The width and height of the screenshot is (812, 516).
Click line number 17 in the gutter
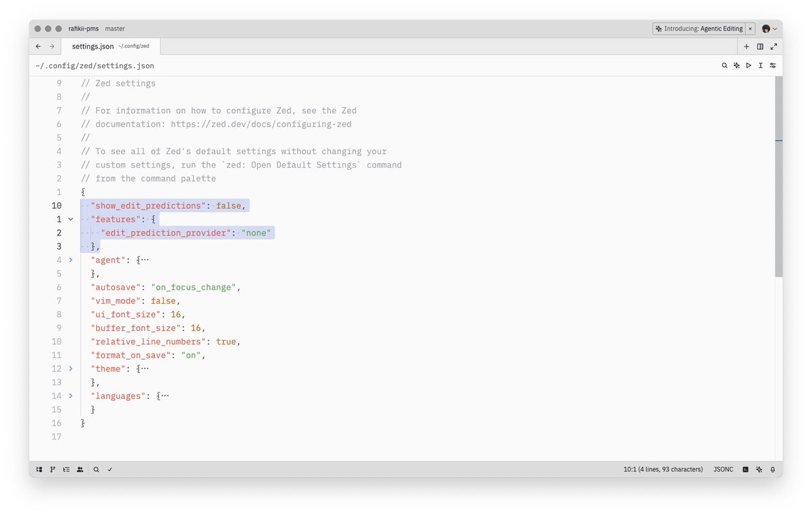click(x=56, y=437)
